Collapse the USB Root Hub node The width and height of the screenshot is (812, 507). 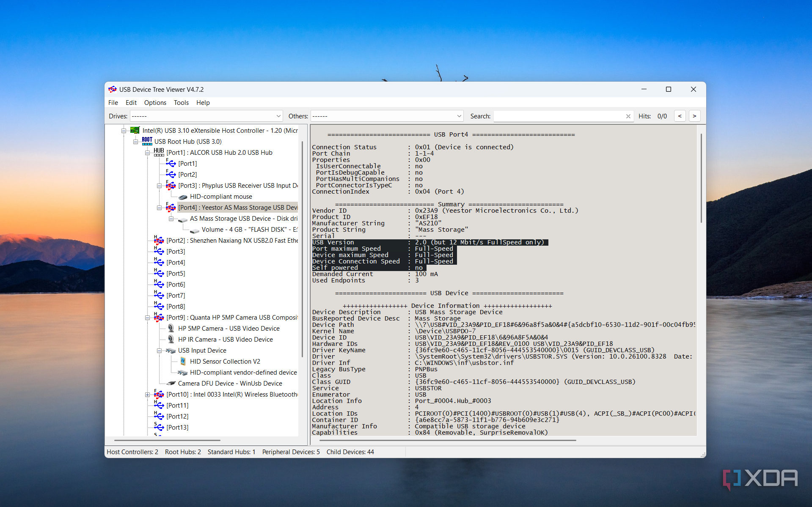click(x=135, y=142)
